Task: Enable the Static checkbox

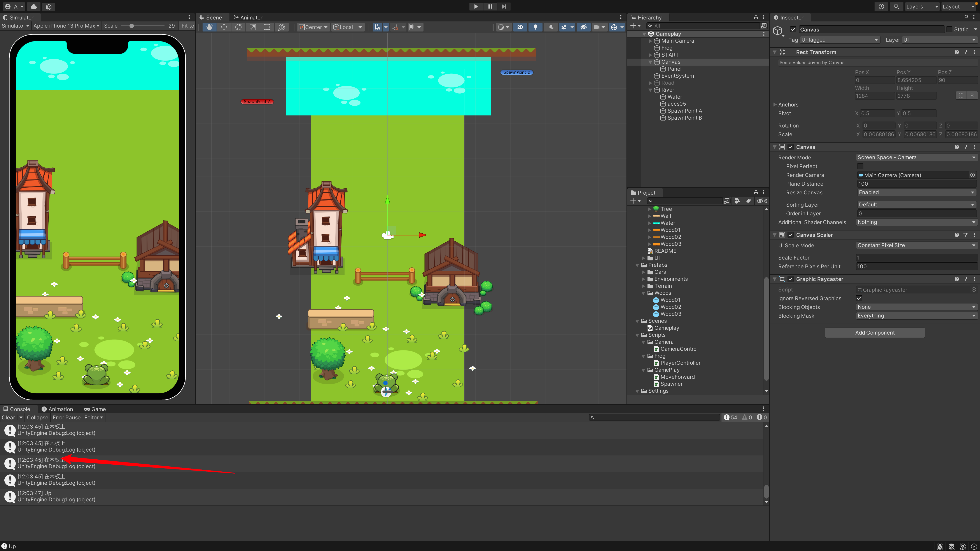Action: click(950, 30)
